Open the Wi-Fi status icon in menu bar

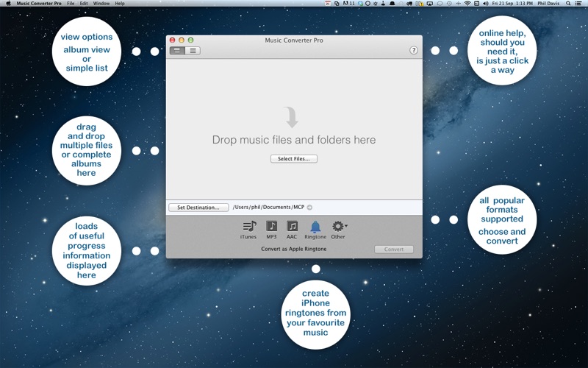(467, 4)
